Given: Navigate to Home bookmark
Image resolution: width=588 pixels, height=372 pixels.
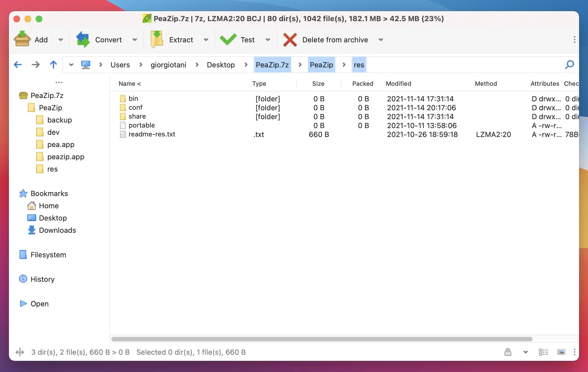Looking at the screenshot, I should pos(48,206).
